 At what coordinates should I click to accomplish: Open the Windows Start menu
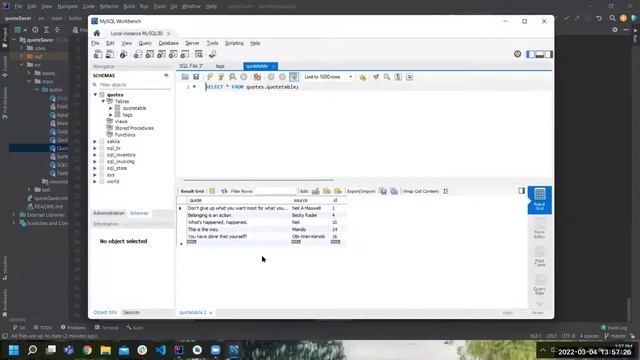[14, 350]
